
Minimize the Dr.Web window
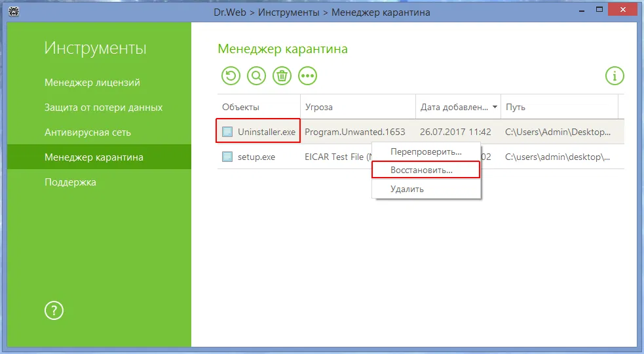tap(582, 11)
